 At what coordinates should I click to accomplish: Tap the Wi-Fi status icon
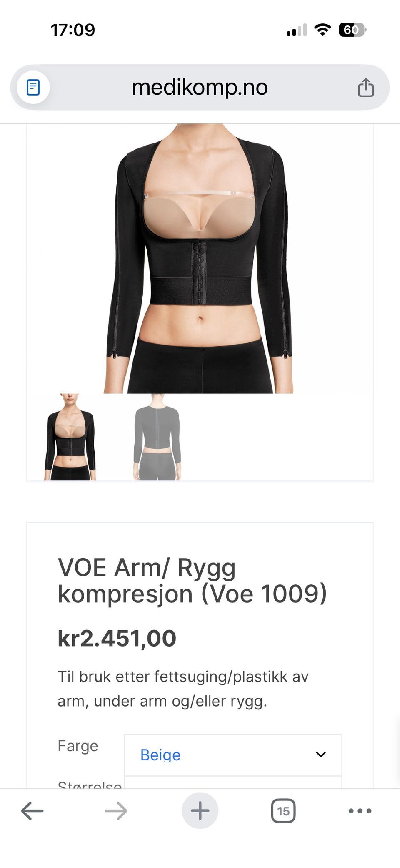tap(322, 30)
